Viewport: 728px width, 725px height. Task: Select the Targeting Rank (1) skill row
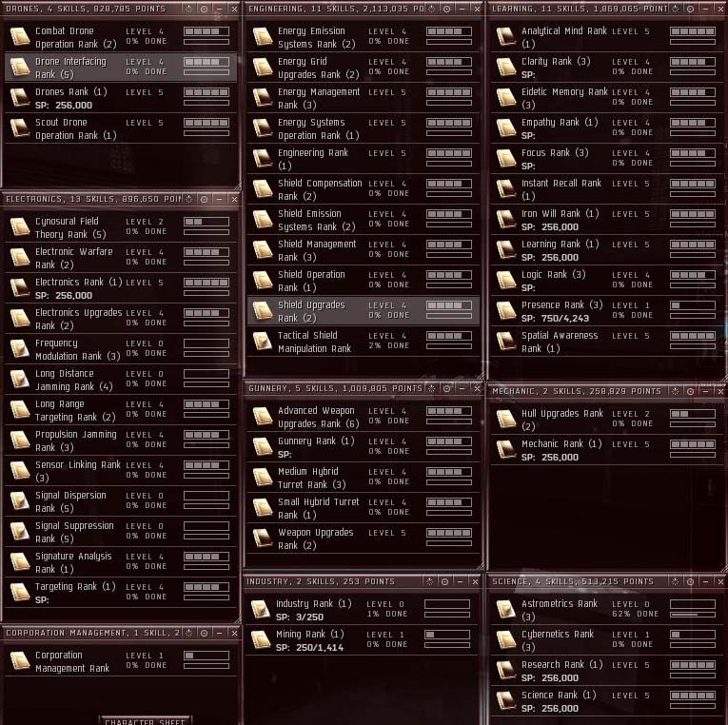[121, 593]
